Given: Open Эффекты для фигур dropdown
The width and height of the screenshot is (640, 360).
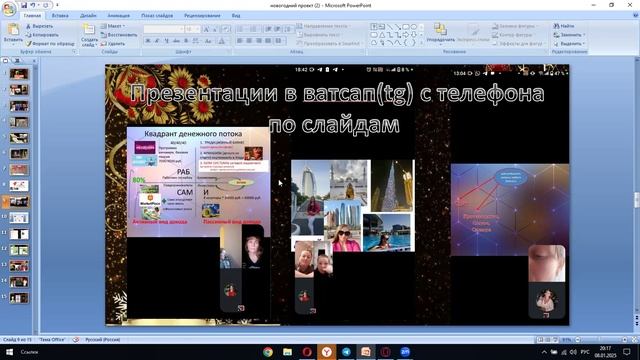Looking at the screenshot, I should tap(518, 43).
